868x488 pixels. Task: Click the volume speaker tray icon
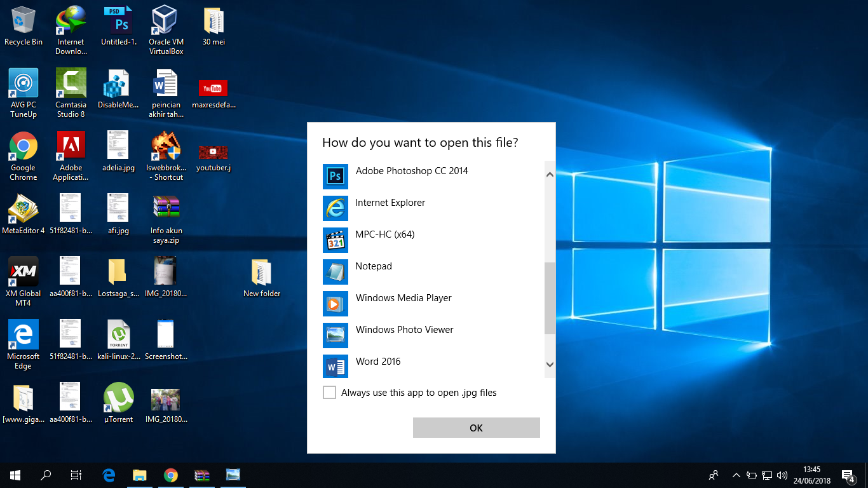(x=782, y=475)
